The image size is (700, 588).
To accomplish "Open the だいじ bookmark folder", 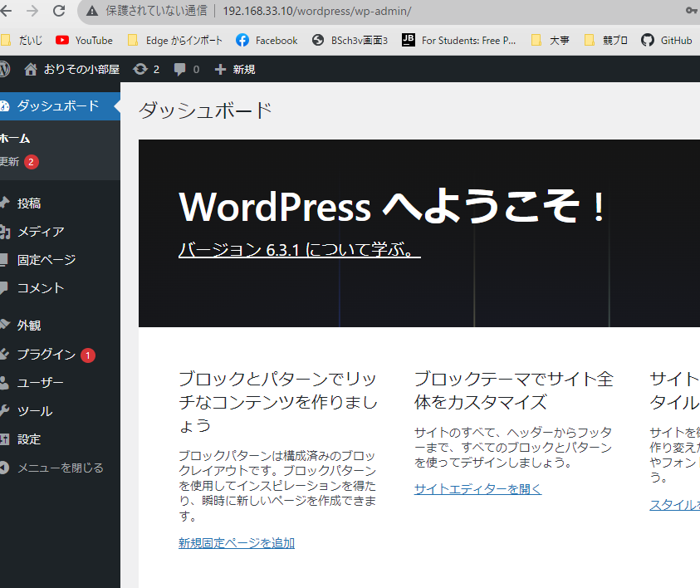I will pos(22,41).
